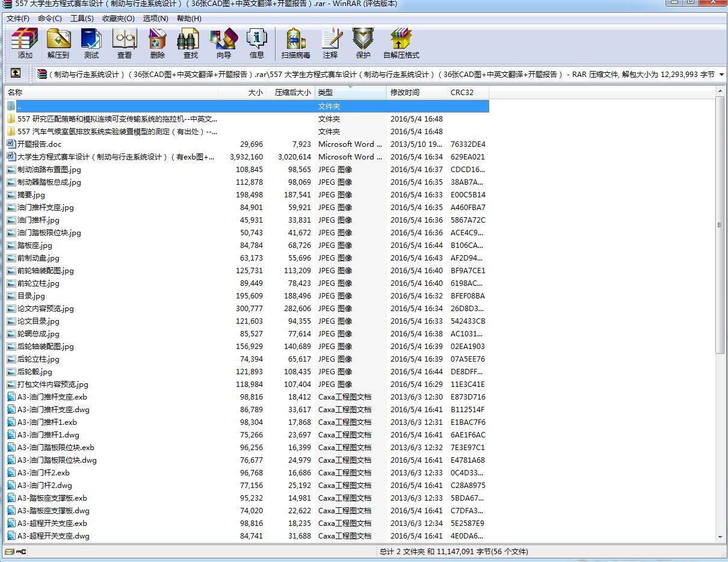This screenshot has width=728, height=562.
Task: Click the 保护 (Protect) toolbar icon
Action: click(363, 39)
